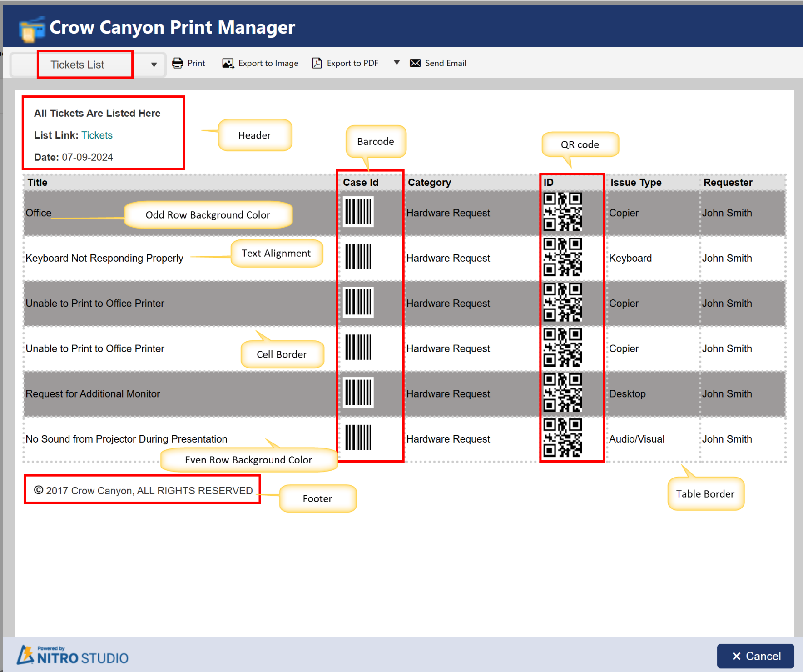Click the Audio/Visual issue type cell
The image size is (803, 672).
(x=637, y=439)
